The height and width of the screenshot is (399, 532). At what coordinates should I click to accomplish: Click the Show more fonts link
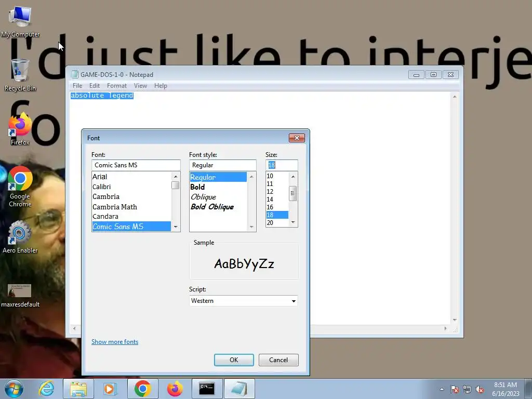(x=115, y=342)
